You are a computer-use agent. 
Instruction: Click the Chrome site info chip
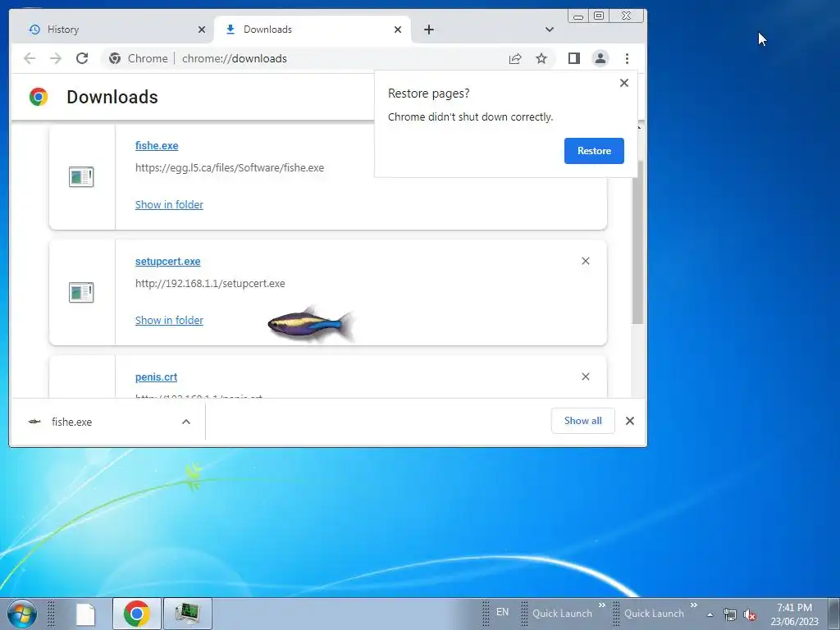pyautogui.click(x=138, y=58)
